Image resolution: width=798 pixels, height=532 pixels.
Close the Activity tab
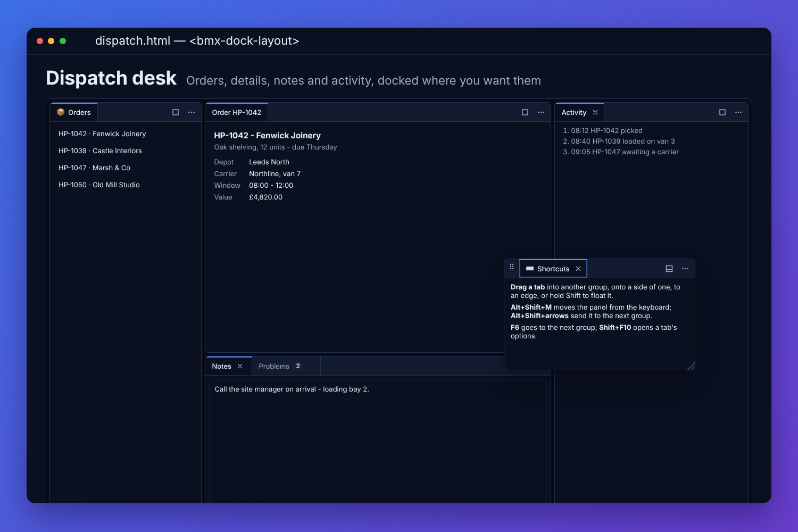coord(595,112)
